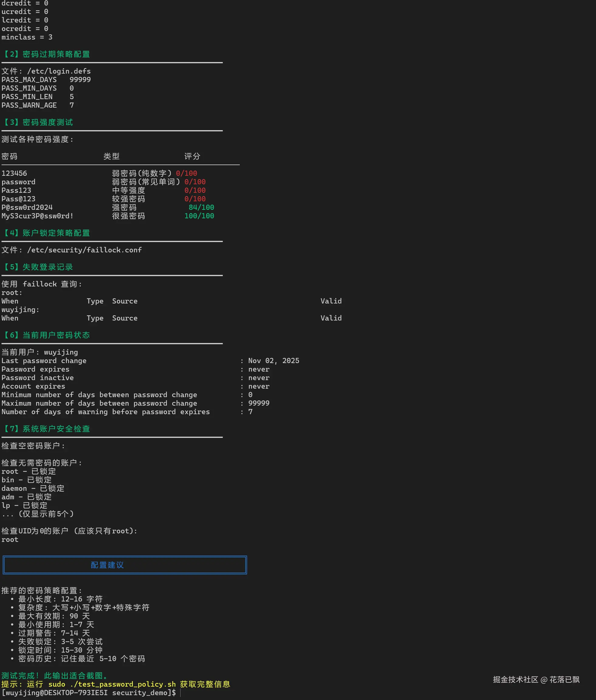The width and height of the screenshot is (596, 700).
Task: Click the PASS_MAX_DAYS value 99999
Action: tap(80, 80)
